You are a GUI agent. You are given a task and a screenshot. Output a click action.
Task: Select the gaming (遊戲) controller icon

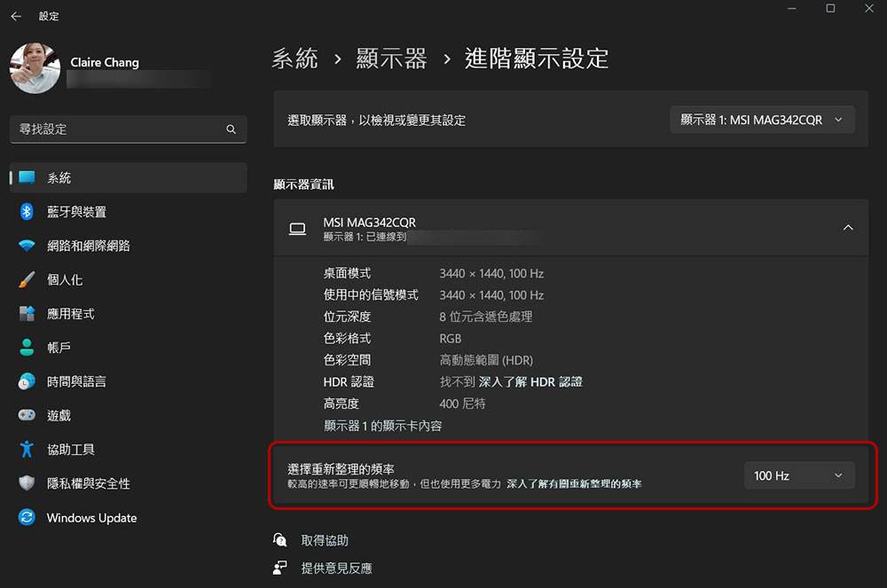pos(27,415)
